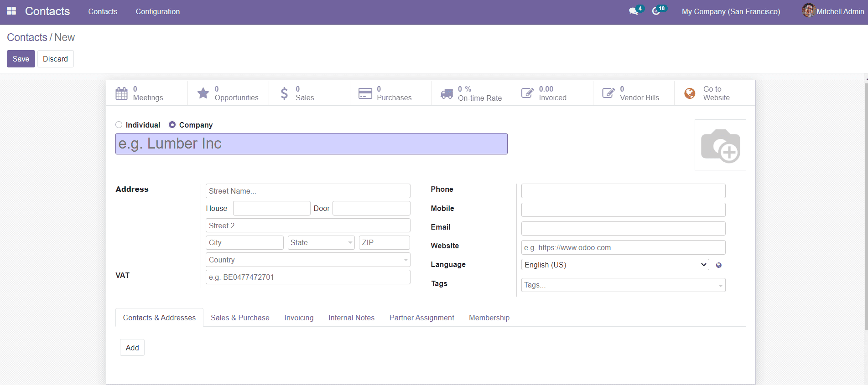Open the Language select box
The width and height of the screenshot is (868, 385).
(x=615, y=265)
